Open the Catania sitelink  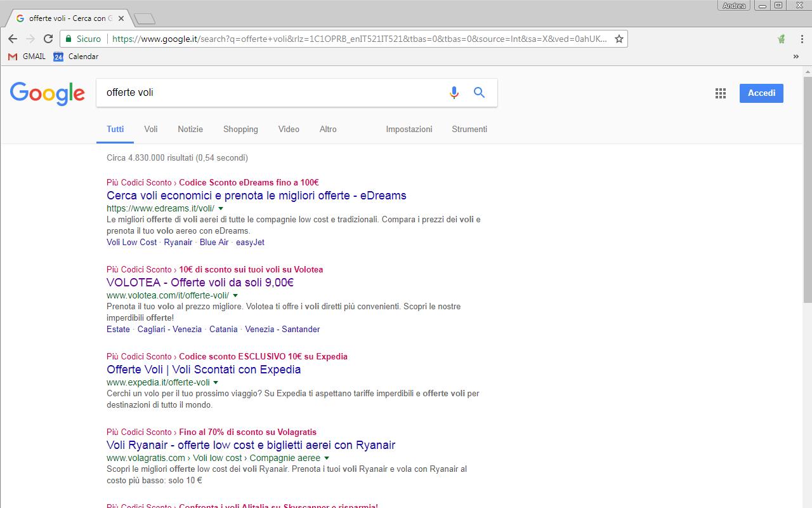coord(223,329)
